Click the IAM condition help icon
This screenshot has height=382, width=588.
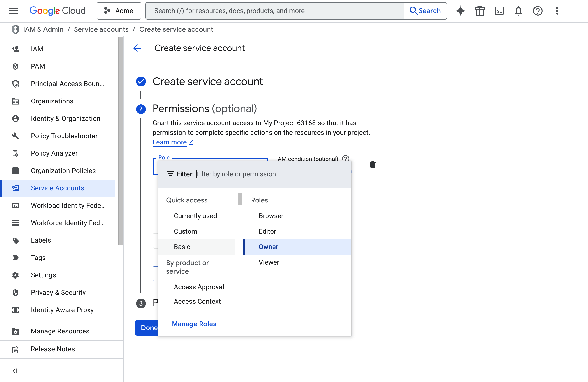tap(346, 158)
